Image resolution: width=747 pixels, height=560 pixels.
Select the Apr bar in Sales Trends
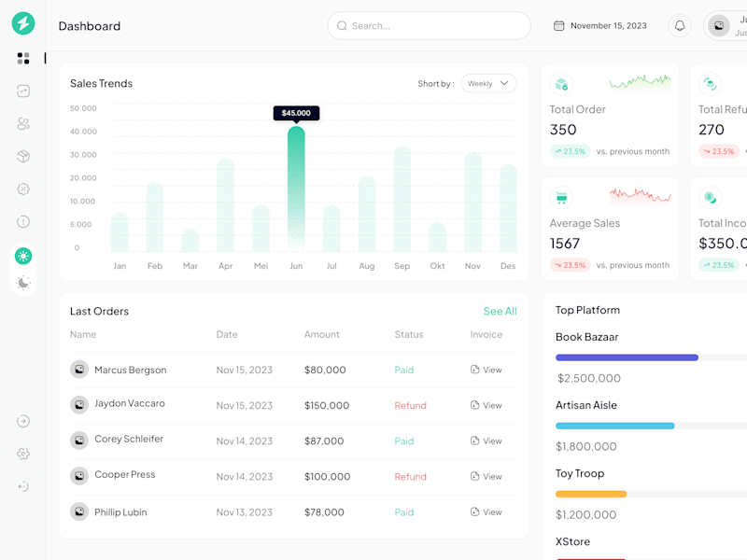[225, 204]
